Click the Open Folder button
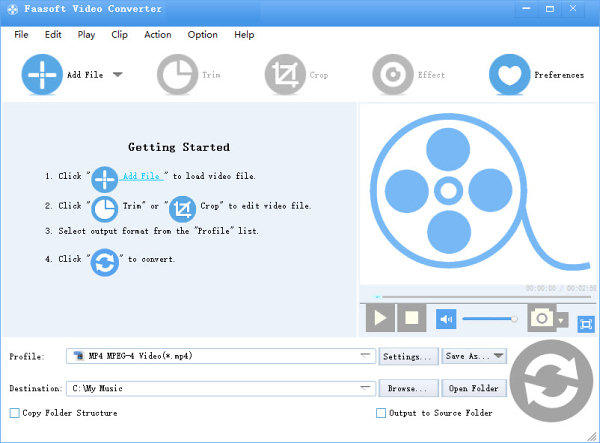The height and width of the screenshot is (443, 600). click(474, 388)
